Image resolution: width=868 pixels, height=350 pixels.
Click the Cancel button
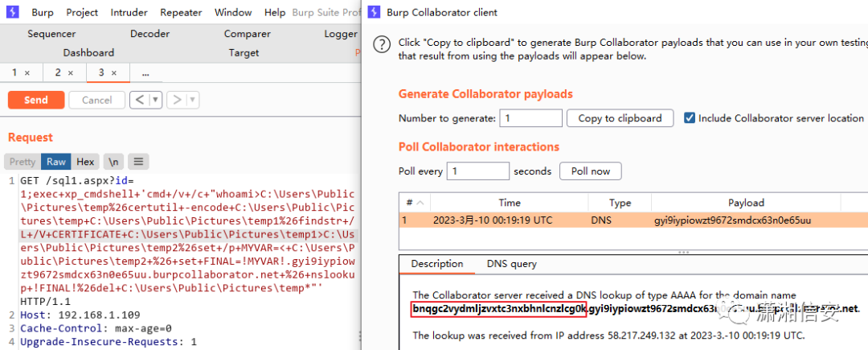97,101
